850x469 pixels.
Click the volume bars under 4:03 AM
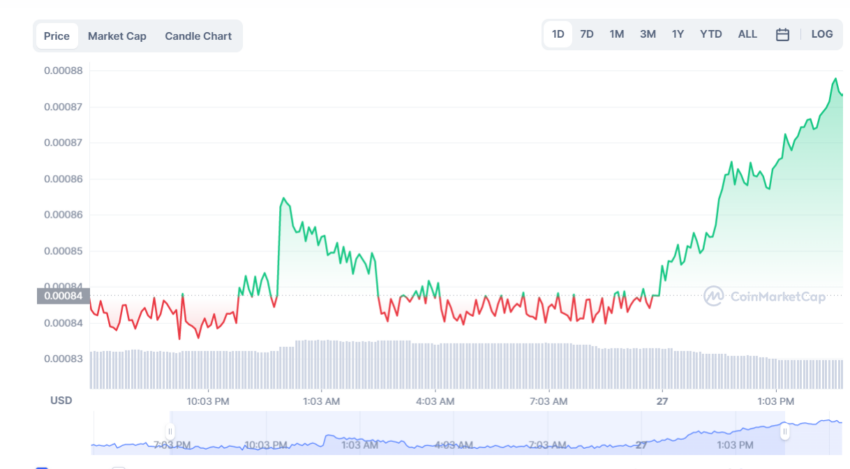click(435, 366)
